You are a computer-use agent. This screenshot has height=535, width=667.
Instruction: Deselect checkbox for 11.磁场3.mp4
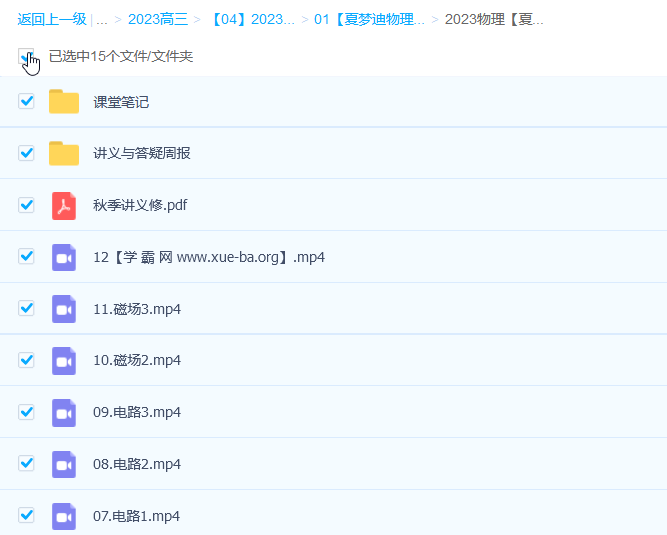(x=27, y=308)
